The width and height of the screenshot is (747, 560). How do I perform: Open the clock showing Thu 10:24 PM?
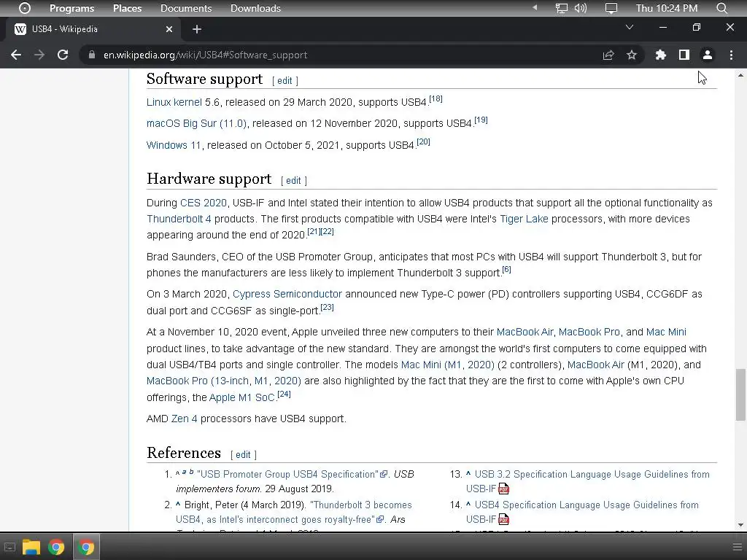coord(667,8)
